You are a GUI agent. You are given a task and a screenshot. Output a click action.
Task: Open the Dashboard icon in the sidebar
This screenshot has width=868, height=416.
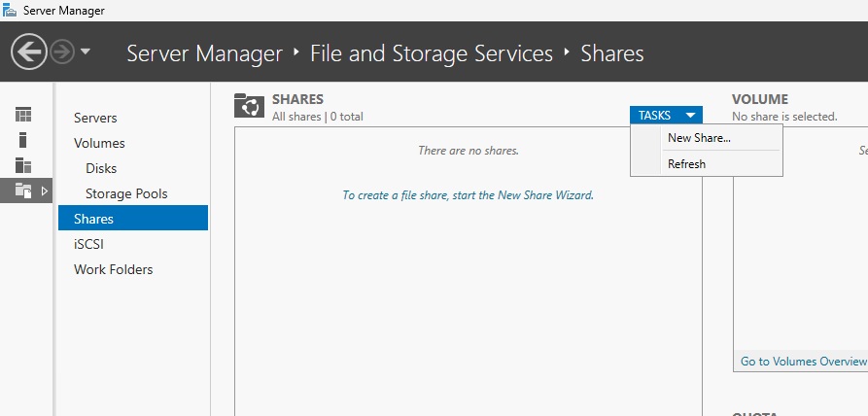[x=23, y=115]
